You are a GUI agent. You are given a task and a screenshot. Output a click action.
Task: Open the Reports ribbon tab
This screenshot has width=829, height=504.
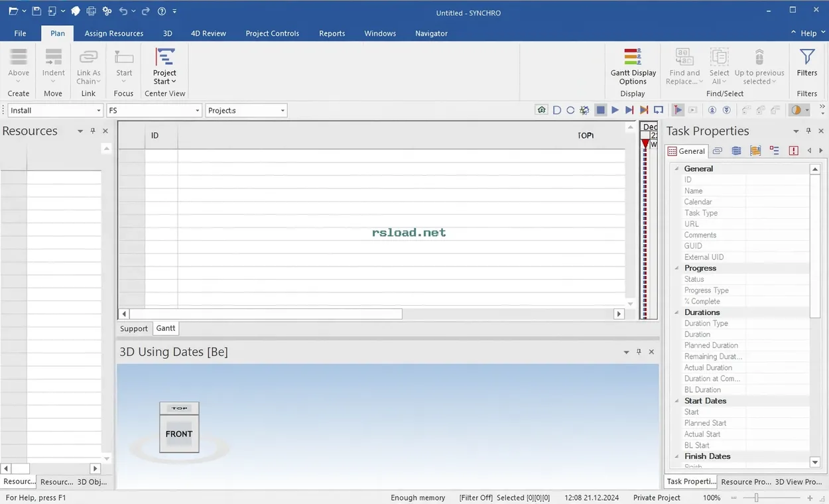332,33
